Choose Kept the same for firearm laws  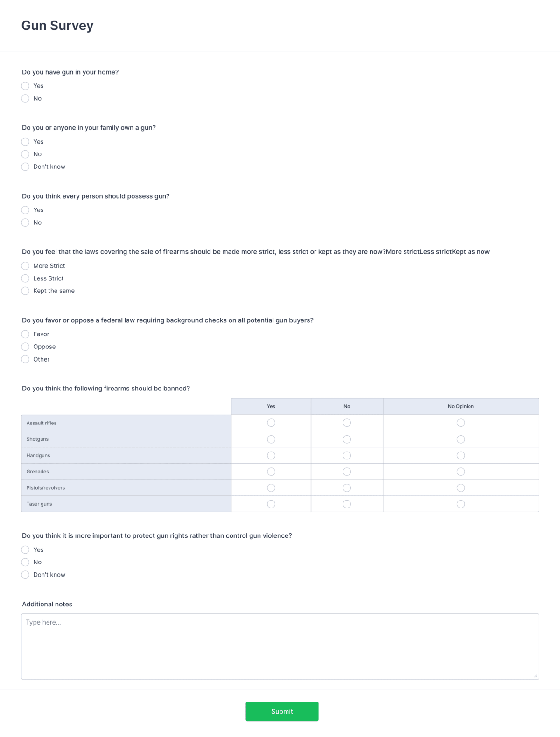pyautogui.click(x=26, y=291)
